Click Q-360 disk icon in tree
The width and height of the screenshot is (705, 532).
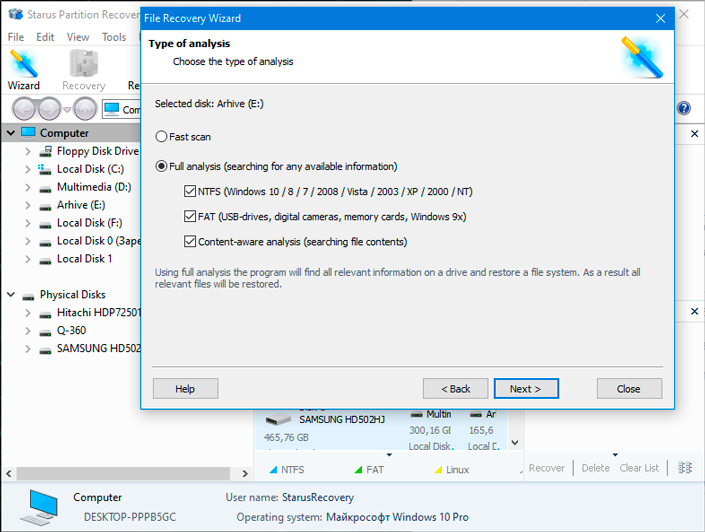(x=45, y=333)
